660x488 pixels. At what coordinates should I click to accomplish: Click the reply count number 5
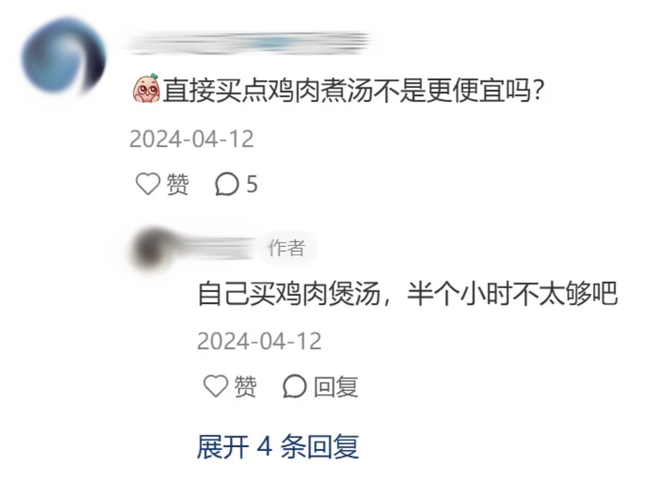coord(252,184)
